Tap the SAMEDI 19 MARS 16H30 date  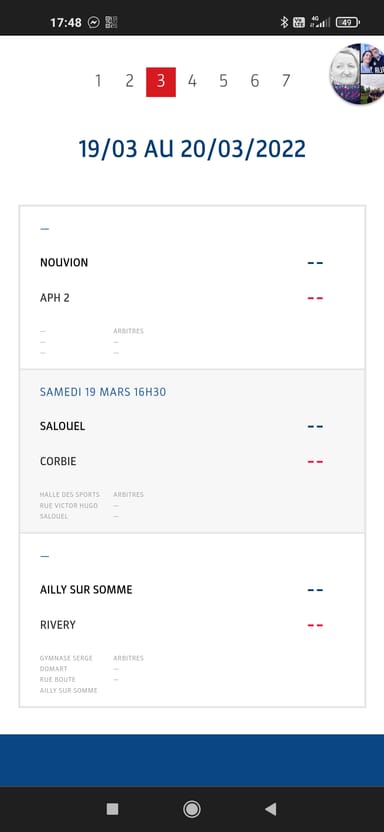(103, 392)
